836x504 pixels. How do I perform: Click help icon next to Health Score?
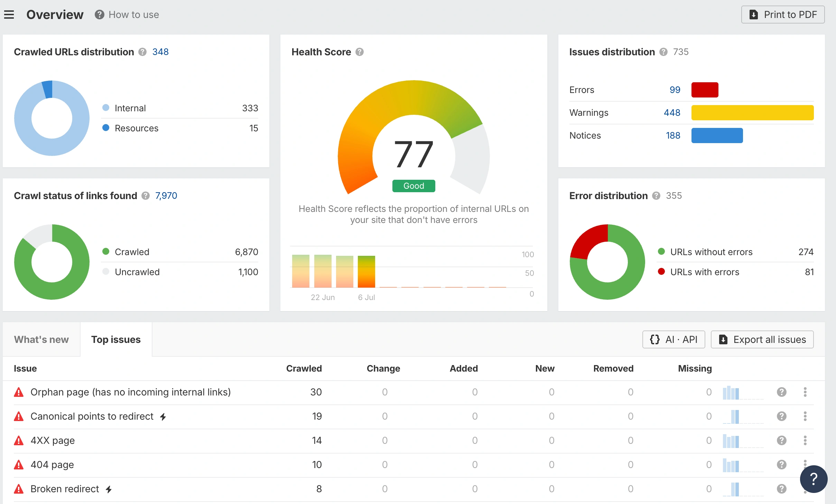(x=360, y=52)
